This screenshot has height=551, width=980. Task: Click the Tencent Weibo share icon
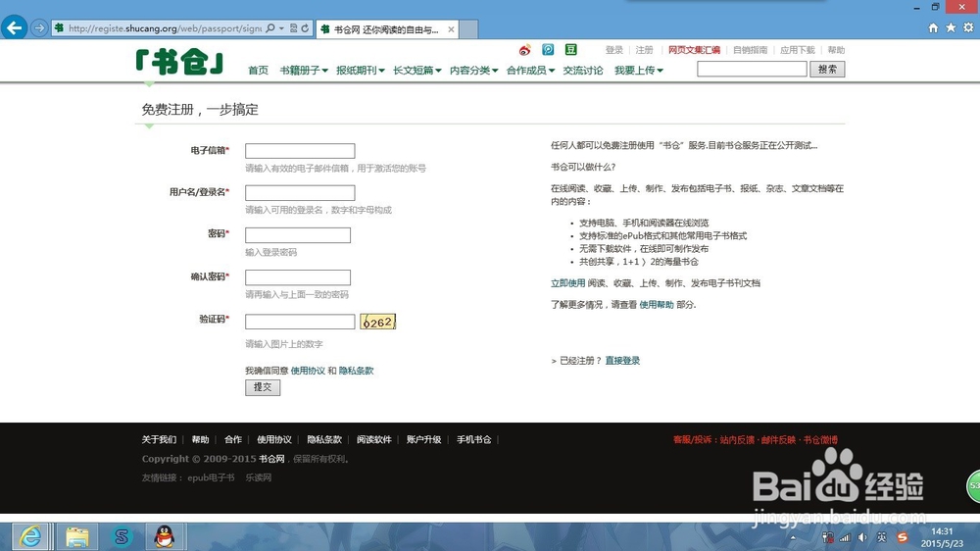[x=548, y=50]
